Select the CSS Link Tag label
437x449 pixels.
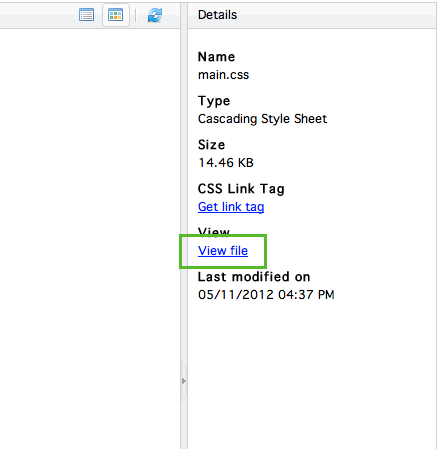click(241, 189)
